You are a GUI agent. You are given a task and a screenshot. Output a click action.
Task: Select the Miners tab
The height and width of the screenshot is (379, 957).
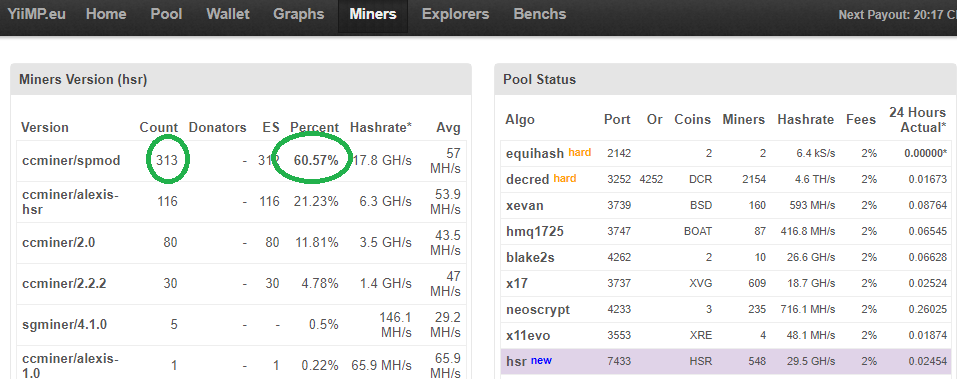[x=373, y=14]
